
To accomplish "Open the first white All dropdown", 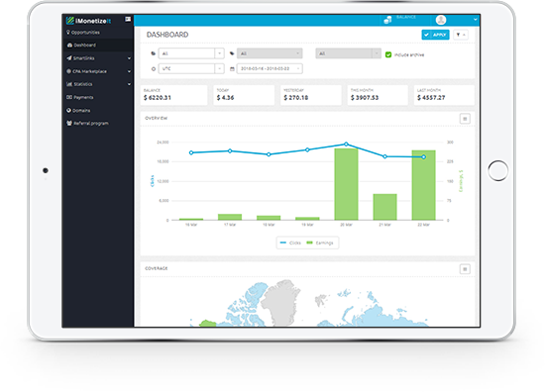I will pyautogui.click(x=191, y=53).
